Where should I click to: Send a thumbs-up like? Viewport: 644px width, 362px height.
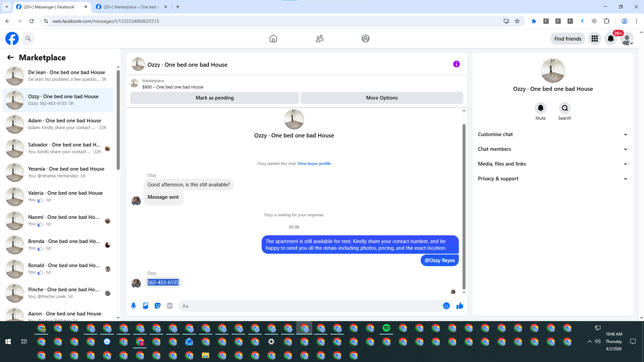(x=460, y=306)
